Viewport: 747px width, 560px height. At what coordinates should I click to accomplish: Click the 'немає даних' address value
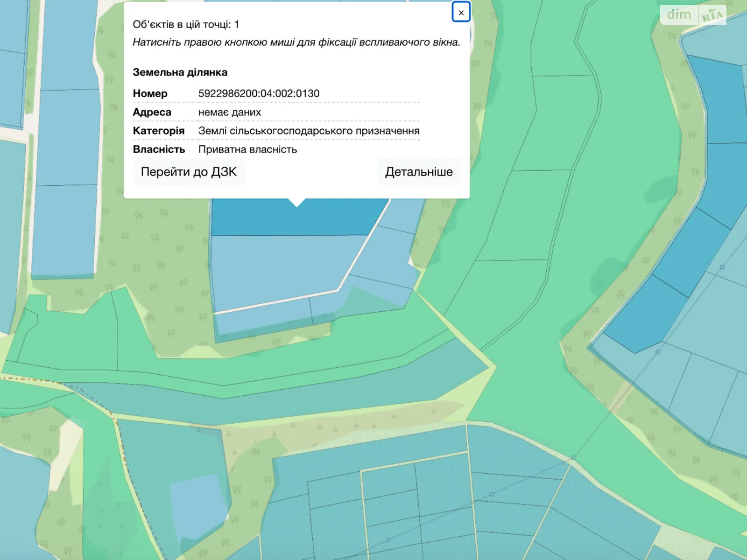tap(229, 112)
